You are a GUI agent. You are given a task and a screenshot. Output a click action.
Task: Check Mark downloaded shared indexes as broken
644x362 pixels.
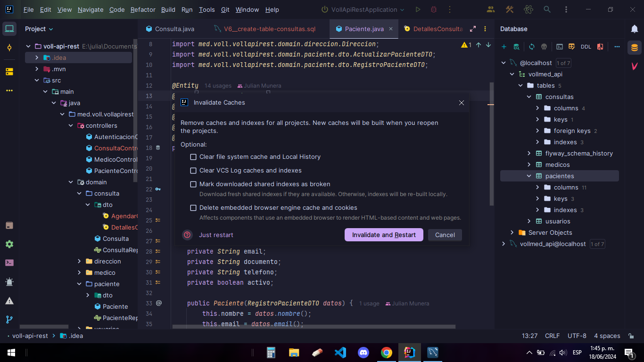click(193, 184)
